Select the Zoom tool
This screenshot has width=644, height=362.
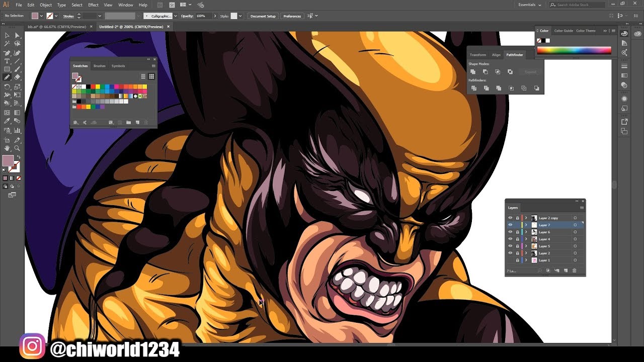pyautogui.click(x=17, y=148)
